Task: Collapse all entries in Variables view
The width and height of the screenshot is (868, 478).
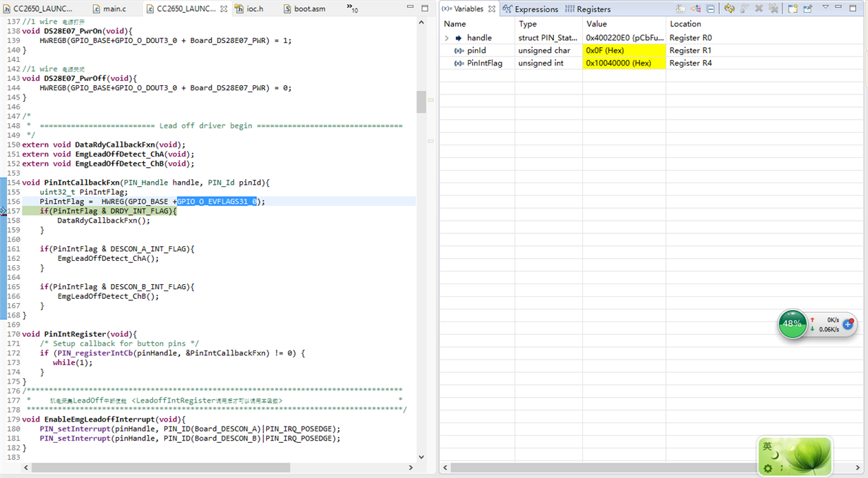Action: [x=711, y=8]
